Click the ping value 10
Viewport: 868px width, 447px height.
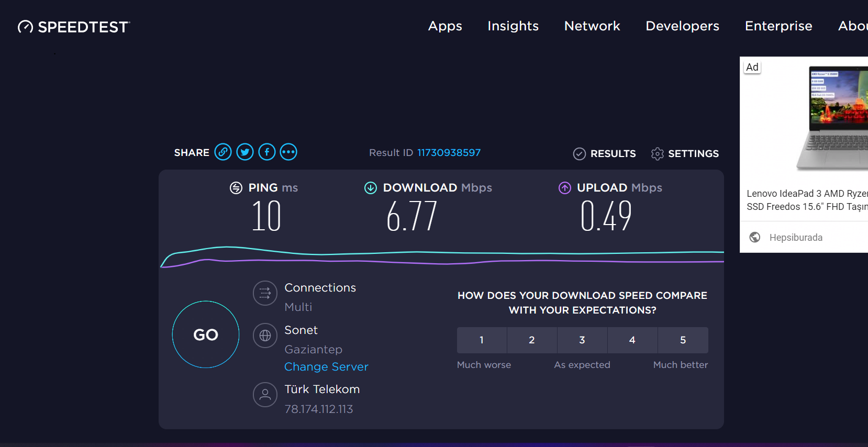coord(266,216)
